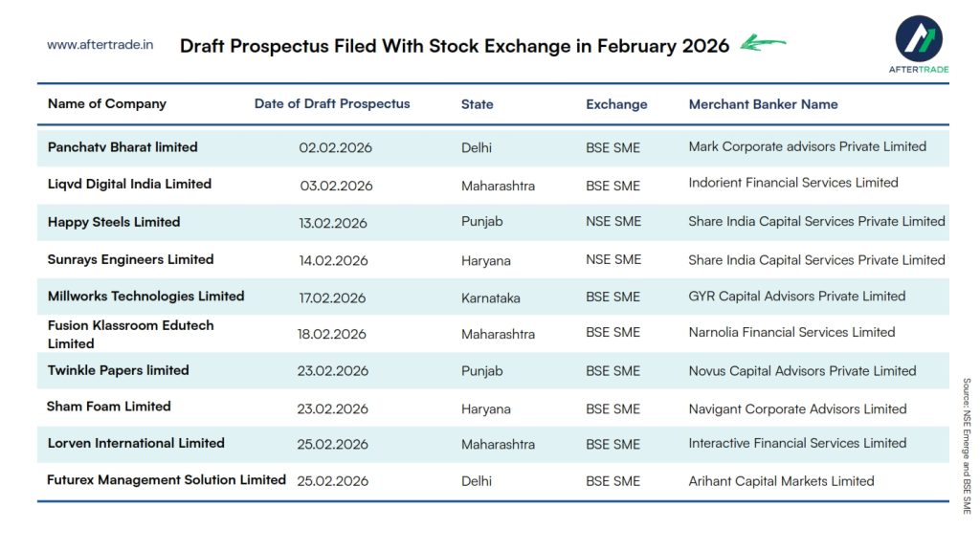Screen dimensions: 980x551
Task: Click the AfterTrade logo icon
Action: coord(919,38)
